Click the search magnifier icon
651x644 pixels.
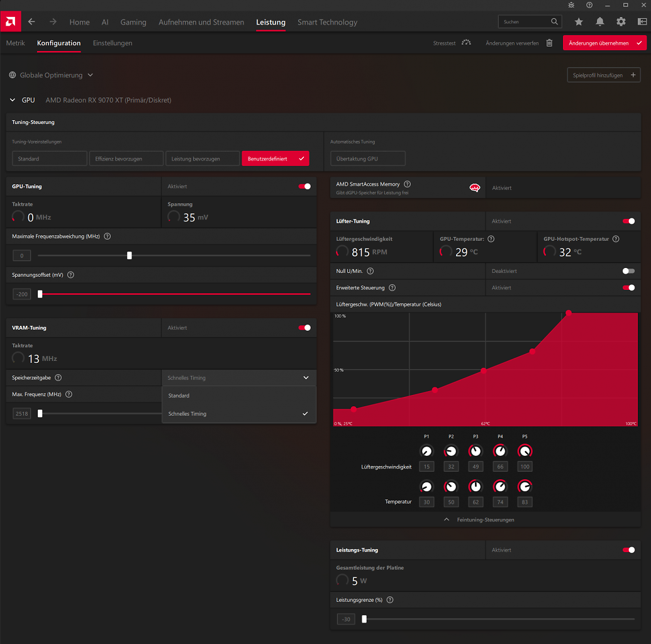coord(554,21)
